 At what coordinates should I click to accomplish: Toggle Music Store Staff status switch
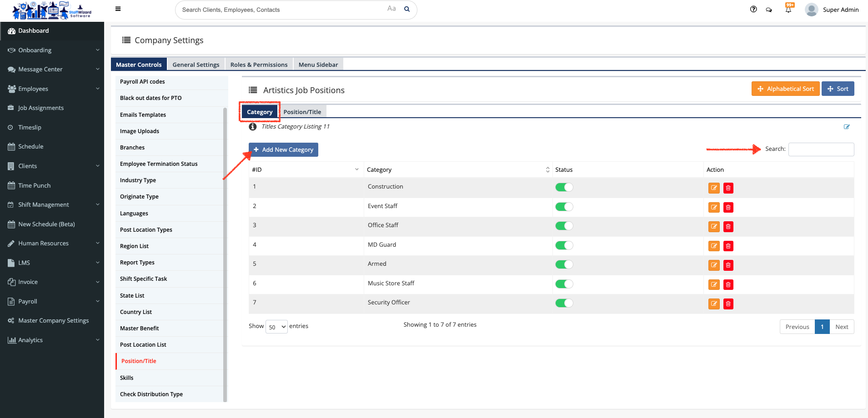[564, 284]
